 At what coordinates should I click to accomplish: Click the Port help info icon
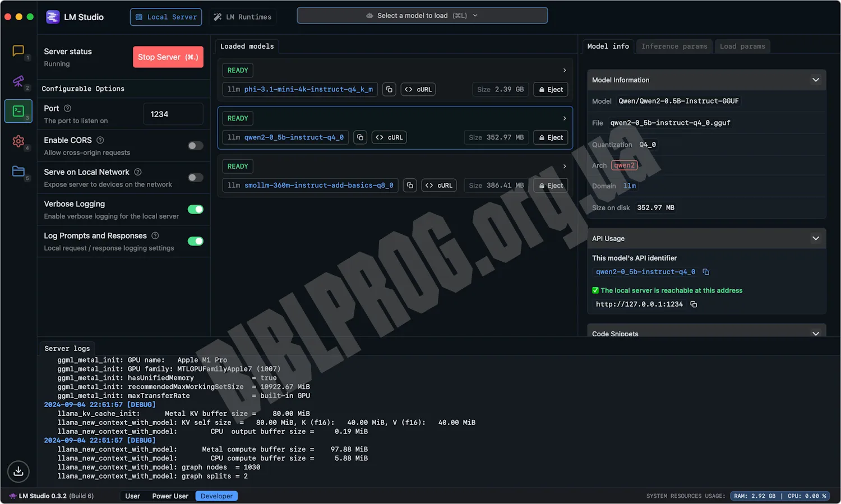[x=67, y=108]
